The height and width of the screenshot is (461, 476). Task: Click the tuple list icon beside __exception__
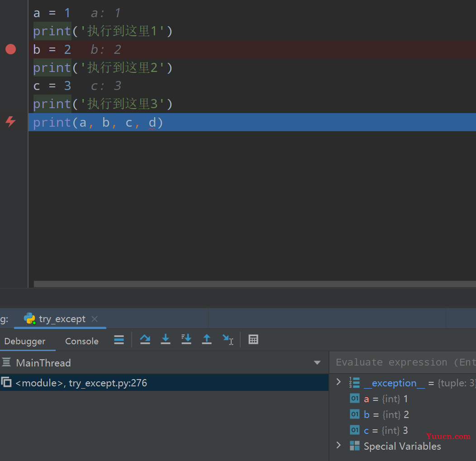[354, 382]
